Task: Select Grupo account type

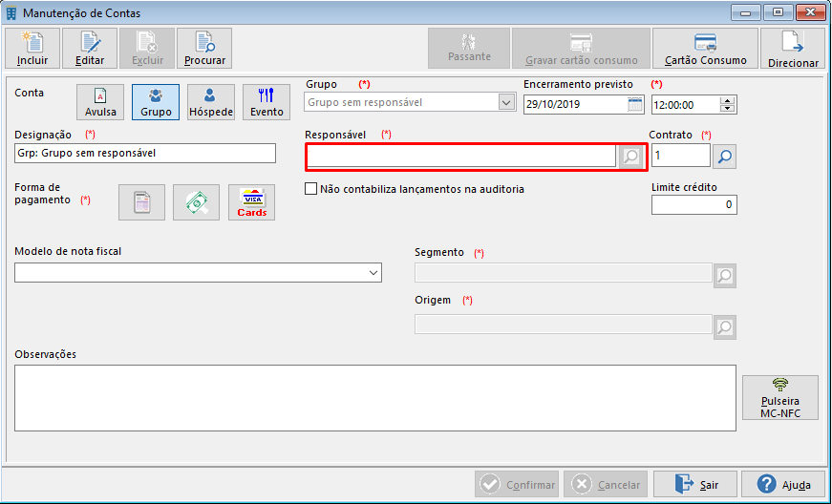Action: pos(156,102)
